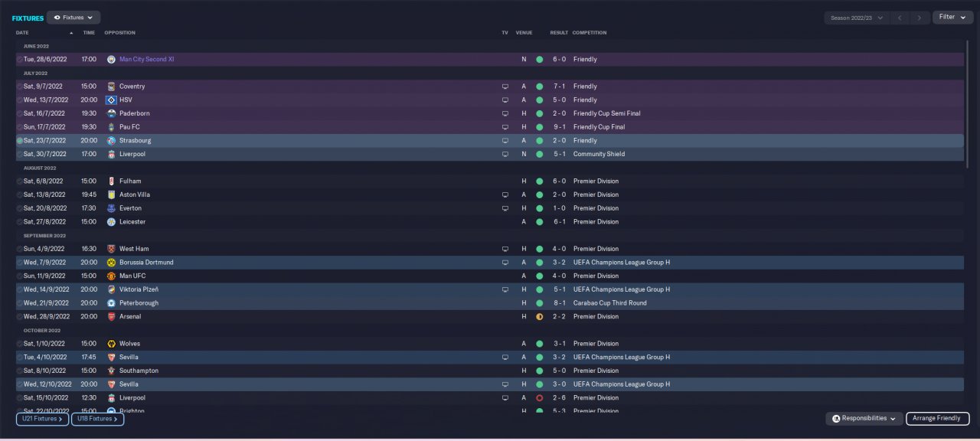
Task: Switch to the U18 Fixtures tab
Action: click(x=97, y=419)
